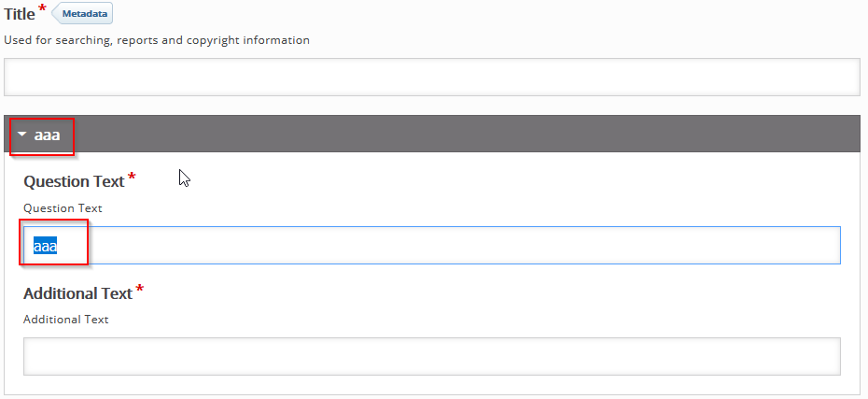Viewport: 868px width, 399px height.
Task: Click the word 'reports' in the Title description
Action: (x=137, y=40)
